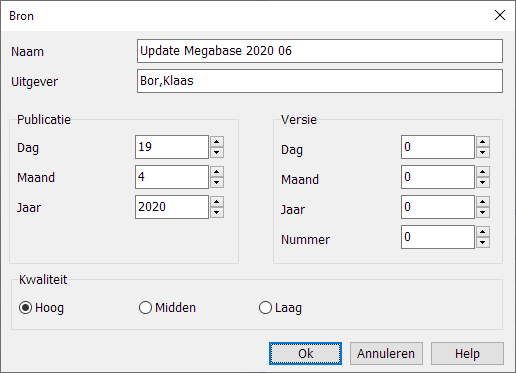
Task: Close the Bron dialog window
Action: (500, 15)
